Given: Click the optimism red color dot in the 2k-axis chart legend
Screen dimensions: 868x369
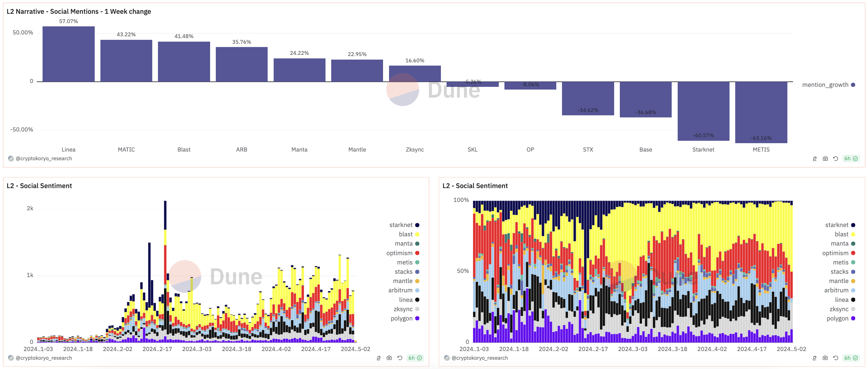Looking at the screenshot, I should point(417,253).
